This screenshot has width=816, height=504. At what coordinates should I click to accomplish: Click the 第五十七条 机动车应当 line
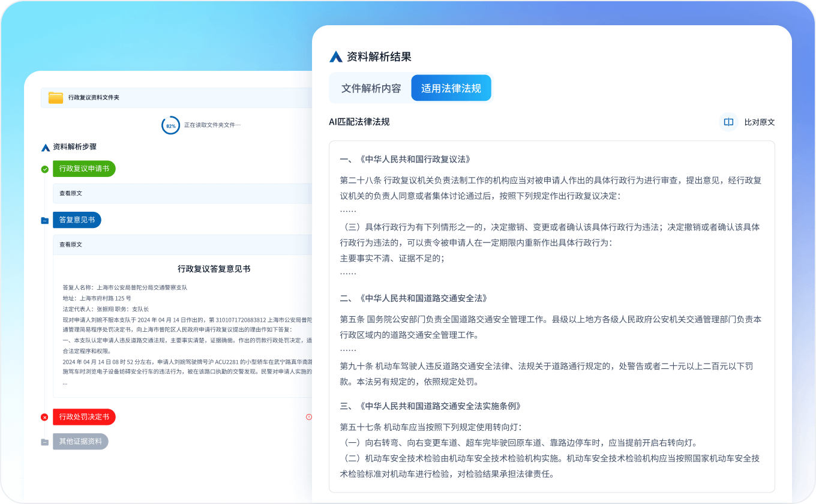(431, 427)
